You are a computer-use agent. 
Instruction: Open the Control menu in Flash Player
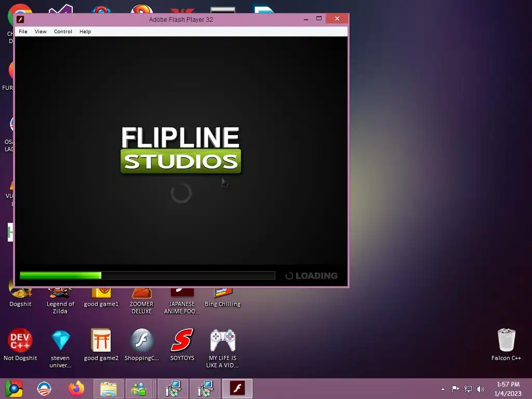[63, 32]
